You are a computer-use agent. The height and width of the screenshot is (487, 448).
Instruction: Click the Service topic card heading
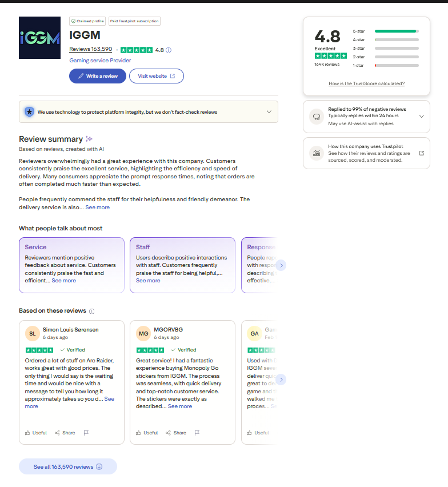pyautogui.click(x=35, y=248)
